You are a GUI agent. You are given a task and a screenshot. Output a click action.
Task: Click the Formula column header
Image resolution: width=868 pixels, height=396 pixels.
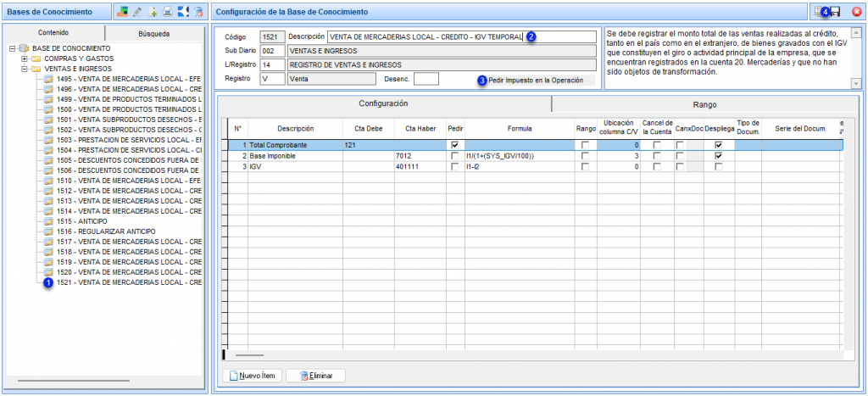pyautogui.click(x=520, y=129)
